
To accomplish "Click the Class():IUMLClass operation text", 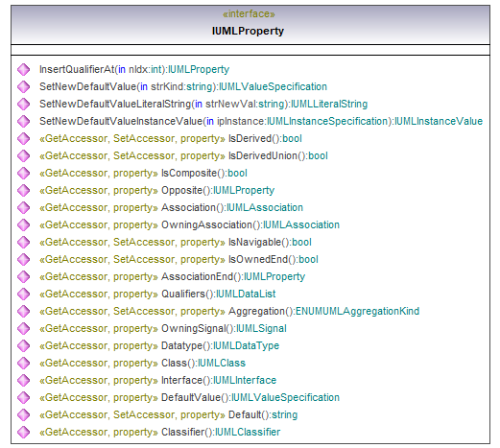I will 203,363.
